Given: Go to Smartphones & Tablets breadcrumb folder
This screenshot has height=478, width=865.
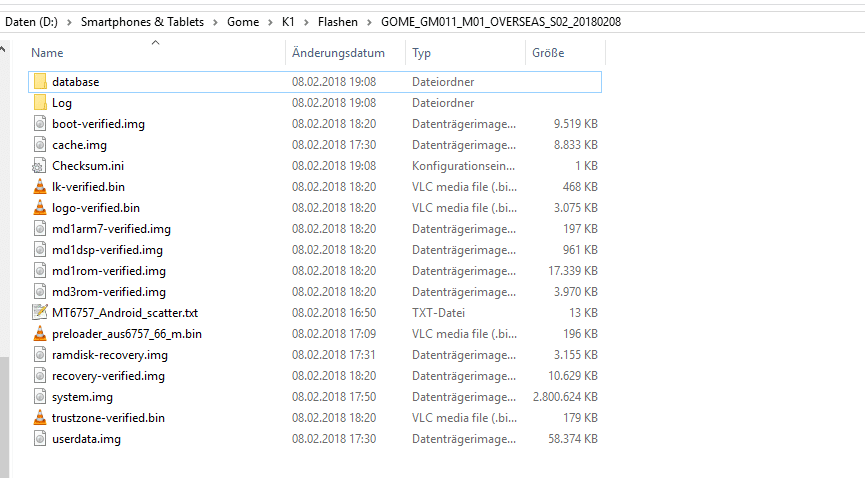Looking at the screenshot, I should (x=142, y=22).
